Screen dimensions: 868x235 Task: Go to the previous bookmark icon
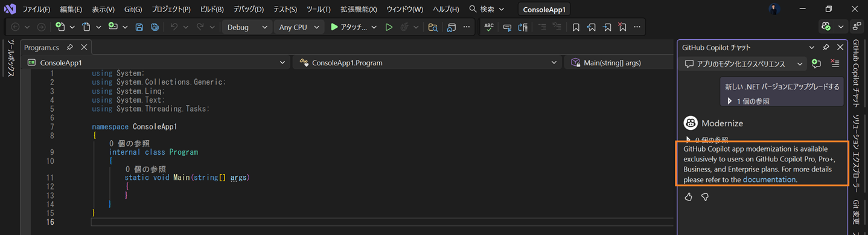(592, 27)
